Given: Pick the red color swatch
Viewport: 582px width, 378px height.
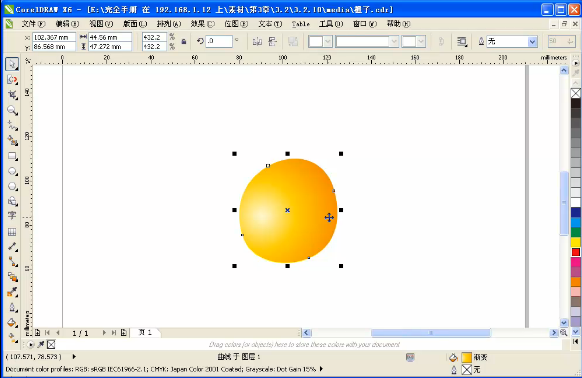Looking at the screenshot, I should tap(576, 252).
